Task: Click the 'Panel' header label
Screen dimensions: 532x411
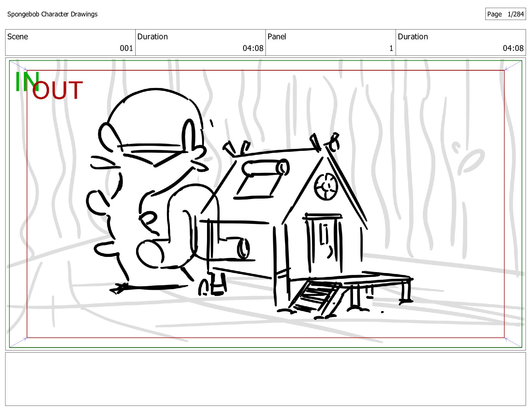Action: (x=277, y=37)
